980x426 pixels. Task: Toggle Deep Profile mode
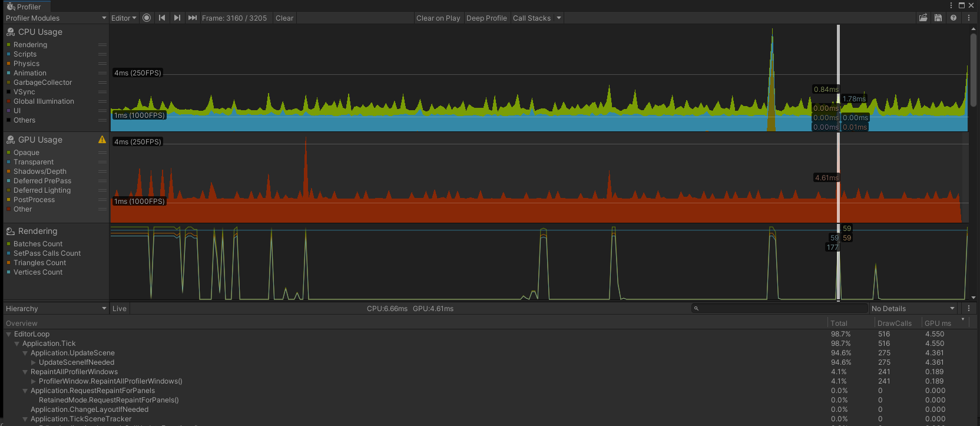click(x=486, y=18)
